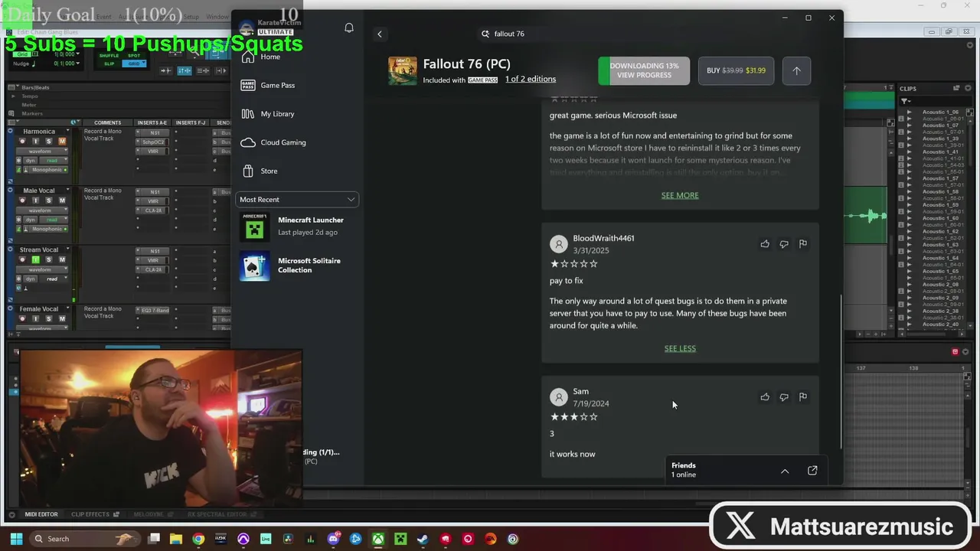This screenshot has width=980, height=551.
Task: Mute the Male Vocal track
Action: pyautogui.click(x=62, y=201)
